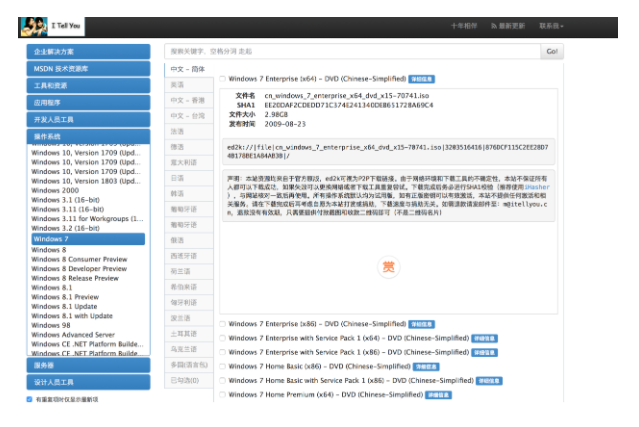This screenshot has width=639, height=427.
Task: Check Windows 7 Home Basic (x86) checkbox
Action: [223, 366]
